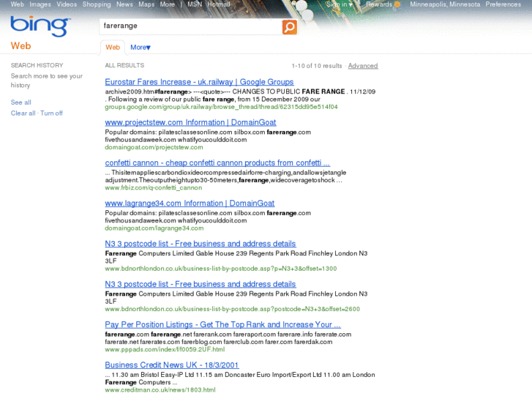
Task: Open News in the top navigation
Action: (x=124, y=4)
